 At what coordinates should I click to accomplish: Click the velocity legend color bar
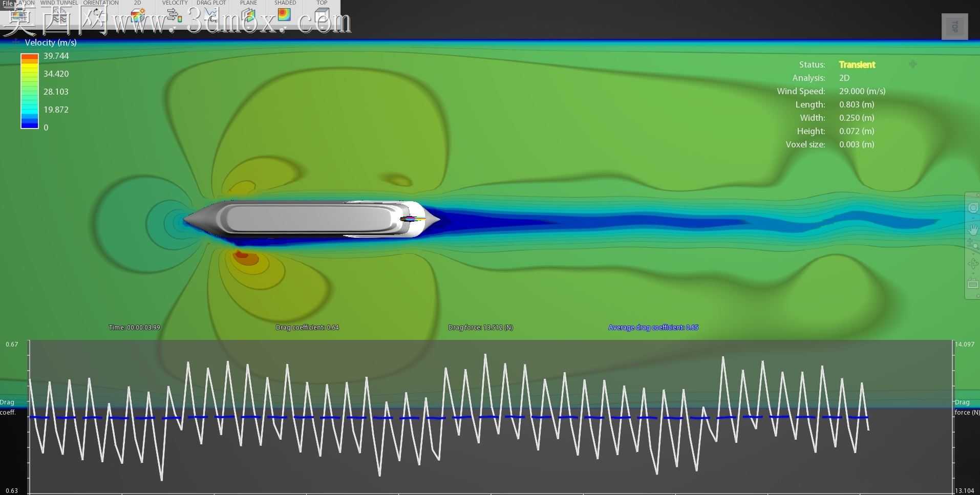tap(30, 91)
